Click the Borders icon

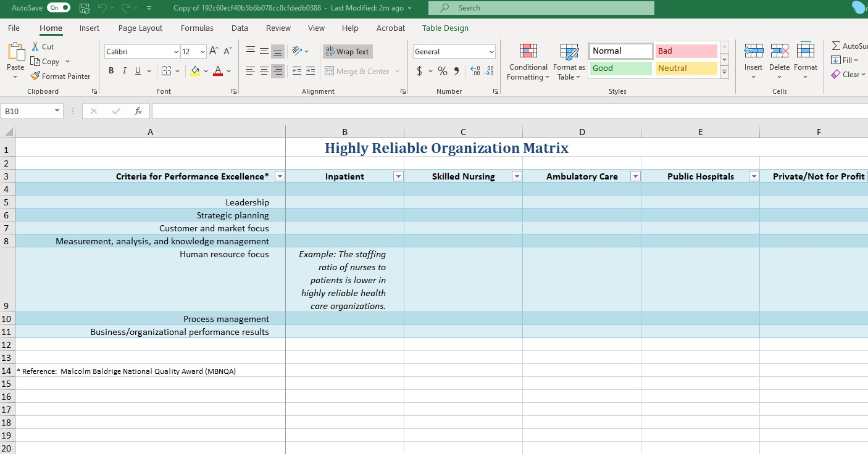[x=166, y=71]
